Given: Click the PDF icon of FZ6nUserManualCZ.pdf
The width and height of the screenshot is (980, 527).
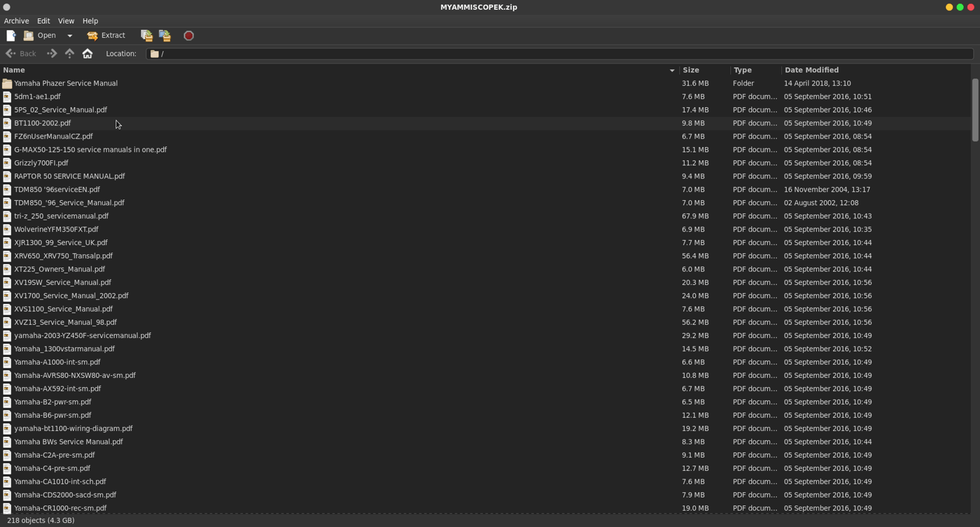Looking at the screenshot, I should point(7,137).
